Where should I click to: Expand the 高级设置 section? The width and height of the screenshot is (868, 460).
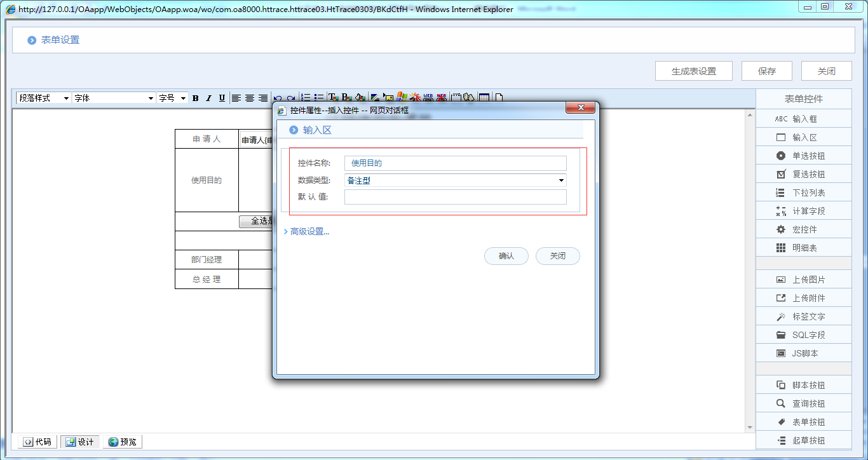pos(309,232)
